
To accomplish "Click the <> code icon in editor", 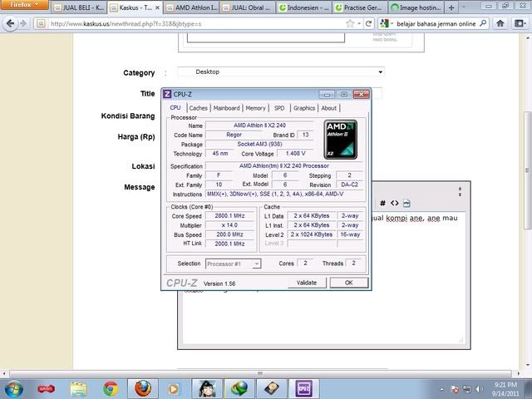I will (x=394, y=203).
